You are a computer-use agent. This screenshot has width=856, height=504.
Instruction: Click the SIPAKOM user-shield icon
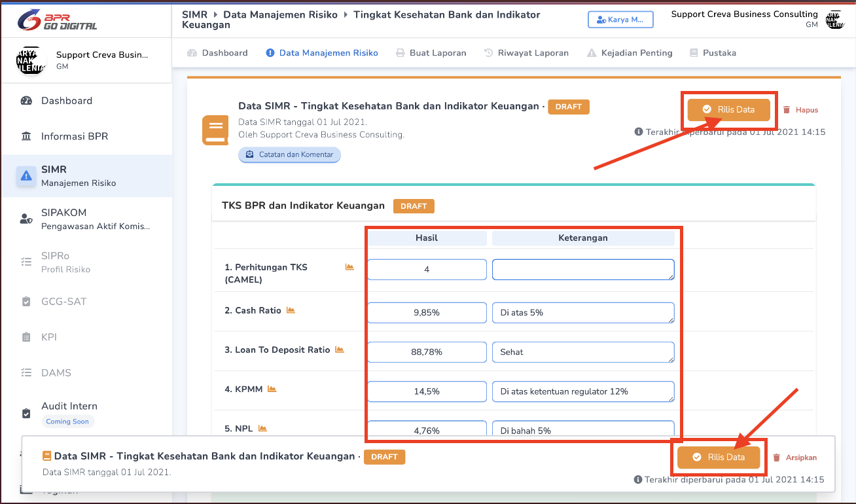tap(26, 219)
